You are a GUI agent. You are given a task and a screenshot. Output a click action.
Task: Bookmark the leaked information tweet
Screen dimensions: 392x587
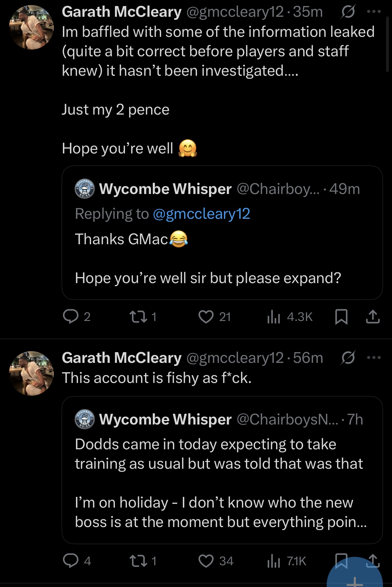pos(341,317)
